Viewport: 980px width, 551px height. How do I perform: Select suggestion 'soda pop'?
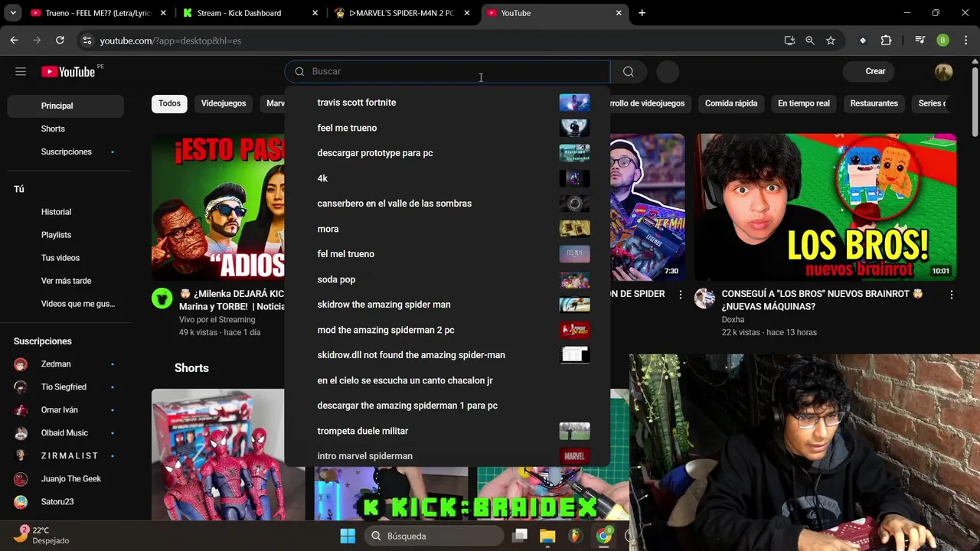[x=447, y=279]
